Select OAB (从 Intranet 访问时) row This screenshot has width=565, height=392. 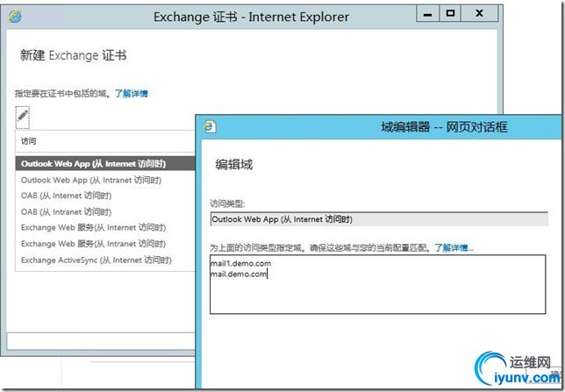(105, 212)
